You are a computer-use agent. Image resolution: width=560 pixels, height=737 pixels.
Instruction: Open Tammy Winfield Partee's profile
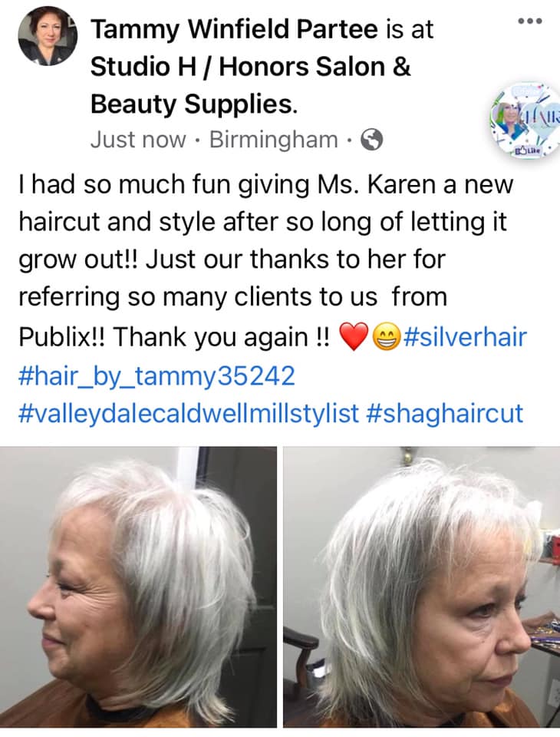point(234,29)
